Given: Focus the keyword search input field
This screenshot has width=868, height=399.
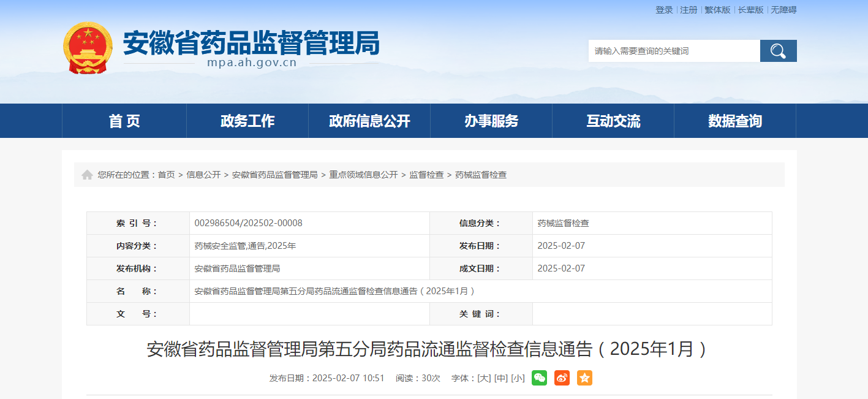Looking at the screenshot, I should tap(674, 51).
